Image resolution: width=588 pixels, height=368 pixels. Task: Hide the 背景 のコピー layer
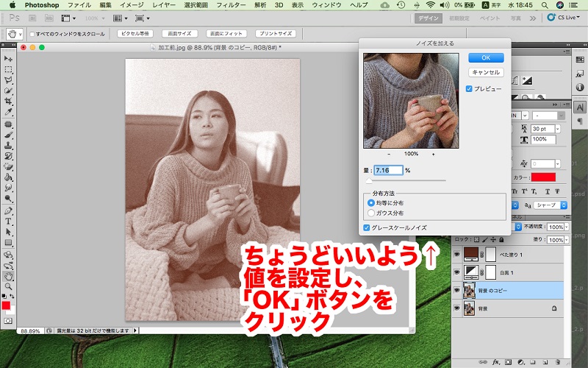click(456, 290)
